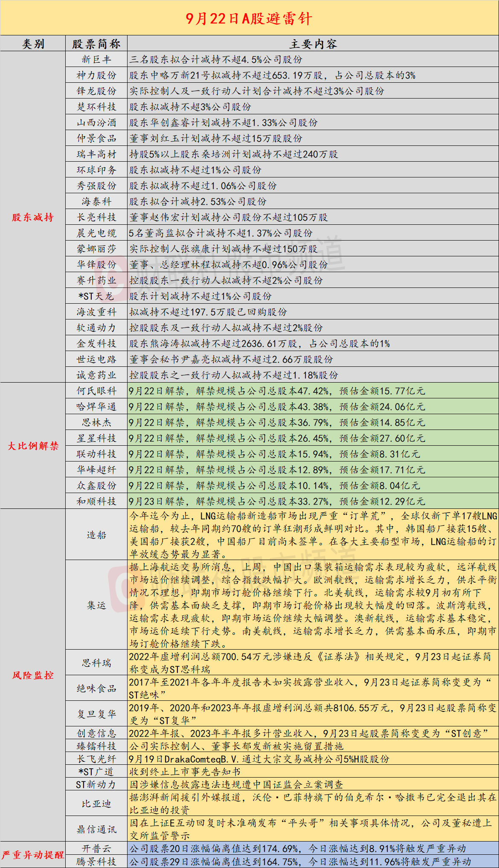Viewport: 499px width, 868px height.
Task: Select stock name 环球印务
Action: 96,170
